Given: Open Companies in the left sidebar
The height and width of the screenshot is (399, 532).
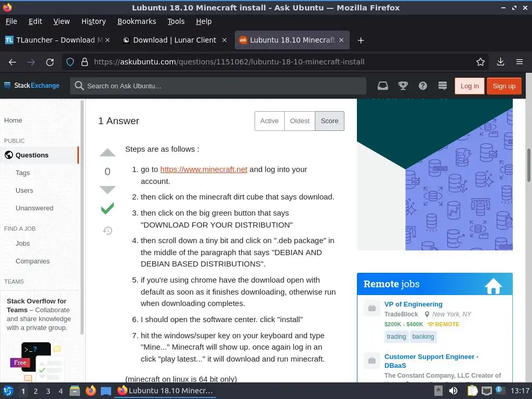Looking at the screenshot, I should click(33, 261).
